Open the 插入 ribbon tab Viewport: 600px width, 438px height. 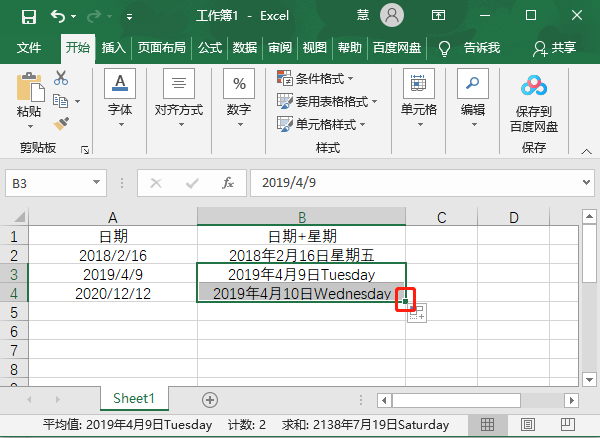pyautogui.click(x=113, y=47)
